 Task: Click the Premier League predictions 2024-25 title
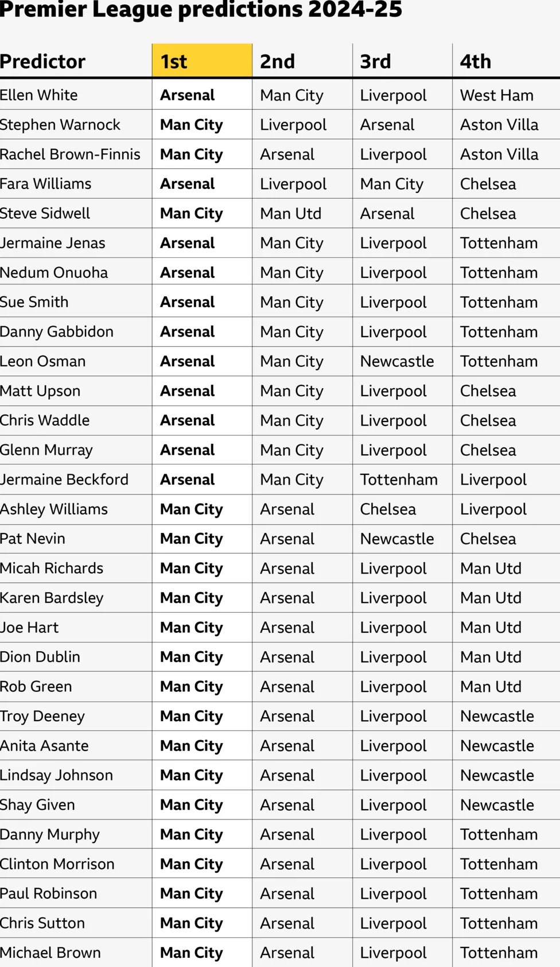coord(201,10)
